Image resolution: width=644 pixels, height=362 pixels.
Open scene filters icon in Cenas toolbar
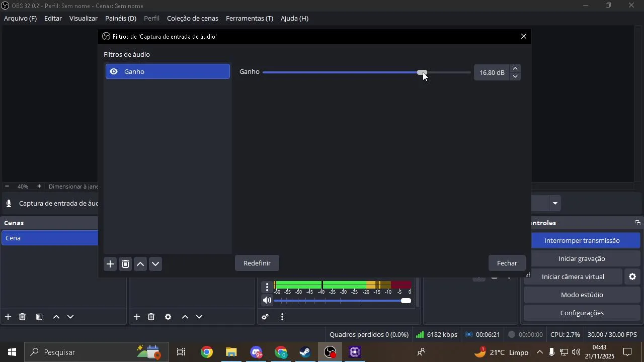click(39, 317)
